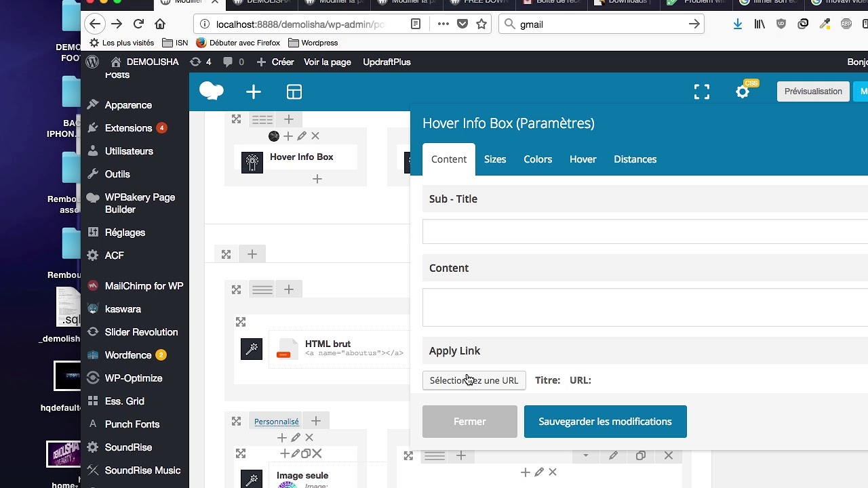The height and width of the screenshot is (488, 868).
Task: Open the comments bubble in the admin bar
Action: (233, 62)
